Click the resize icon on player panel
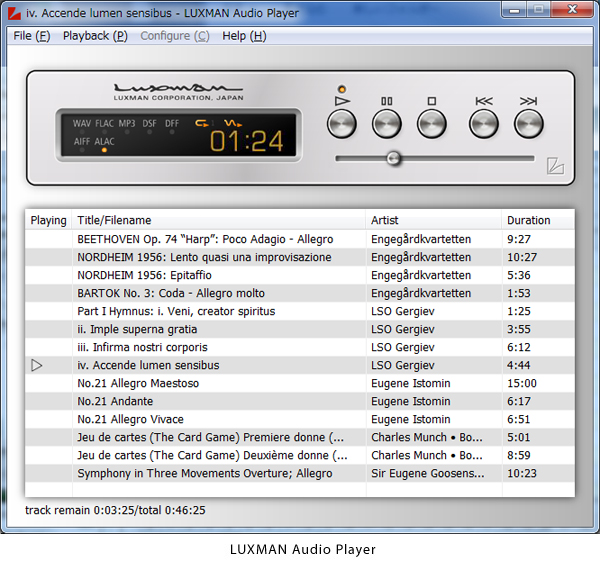 point(555,167)
